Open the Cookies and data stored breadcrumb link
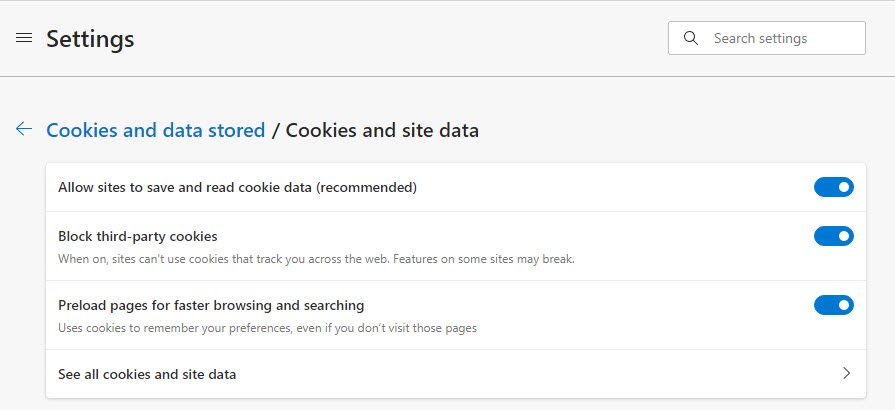Image resolution: width=895 pixels, height=410 pixels. tap(155, 130)
